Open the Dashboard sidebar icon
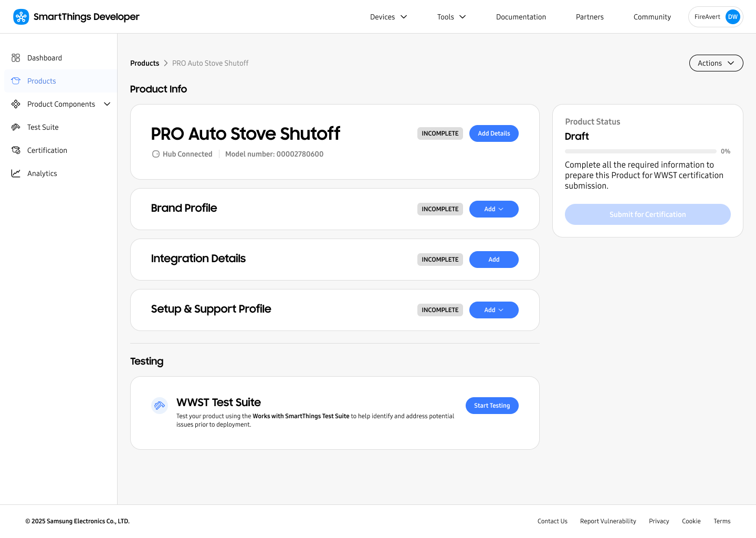This screenshot has height=538, width=756. tap(16, 58)
